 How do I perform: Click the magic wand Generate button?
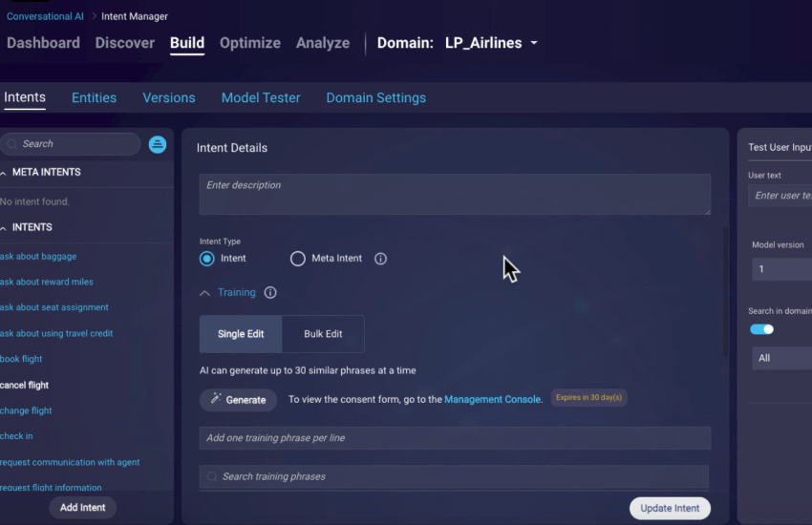point(238,400)
